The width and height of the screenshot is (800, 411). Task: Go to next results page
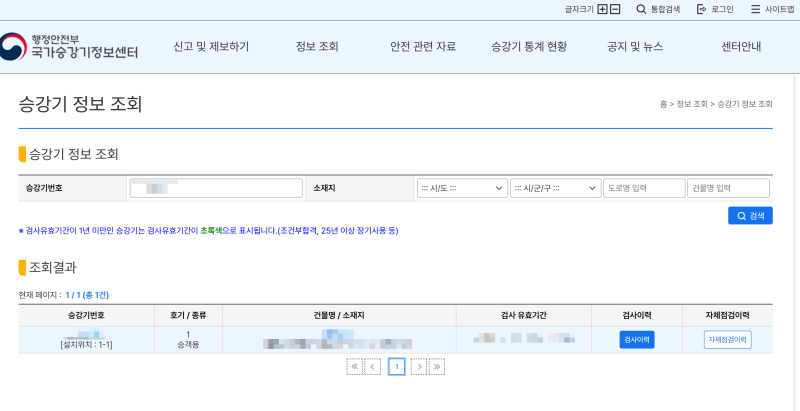(x=419, y=367)
